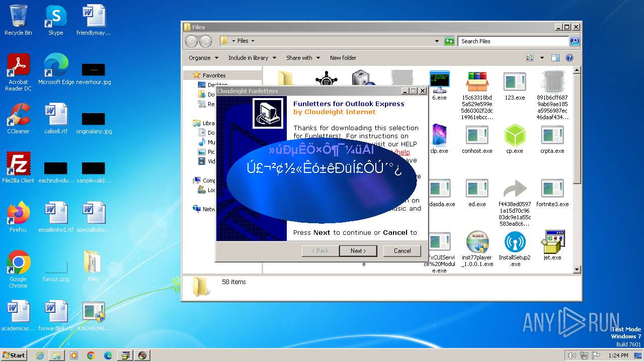This screenshot has width=644, height=362.
Task: Open the /help link in the installer text
Action: tap(403, 152)
